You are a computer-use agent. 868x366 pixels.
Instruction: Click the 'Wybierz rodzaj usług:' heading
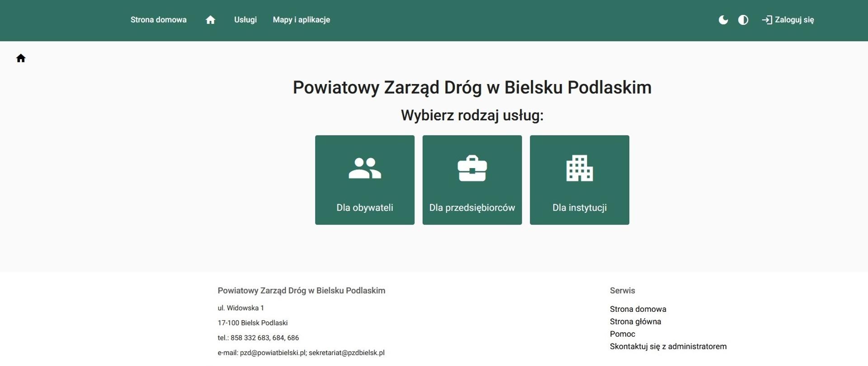pyautogui.click(x=472, y=116)
